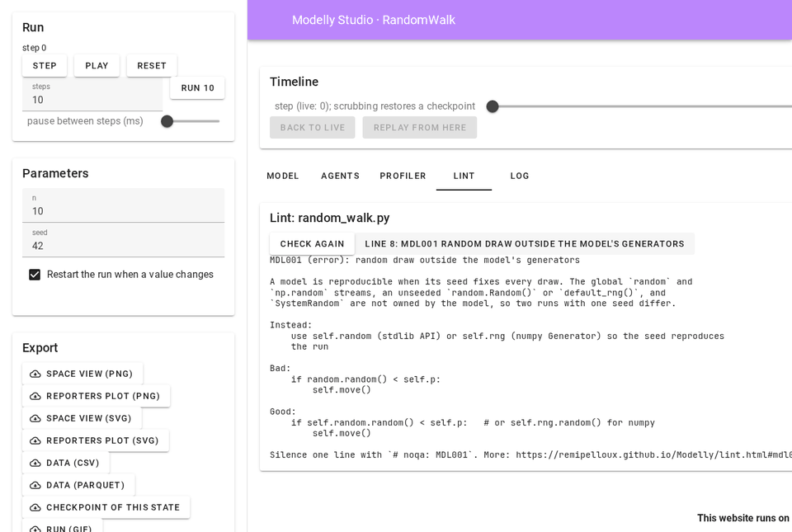The image size is (792, 532).
Task: Click the cloud icon beside Reporters Plot (PNG)
Action: pos(35,396)
